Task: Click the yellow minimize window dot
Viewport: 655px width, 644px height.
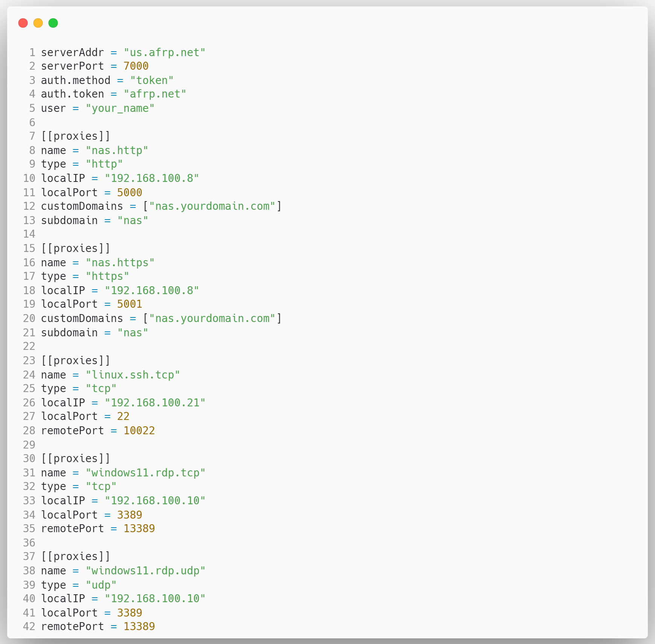Action: (38, 23)
